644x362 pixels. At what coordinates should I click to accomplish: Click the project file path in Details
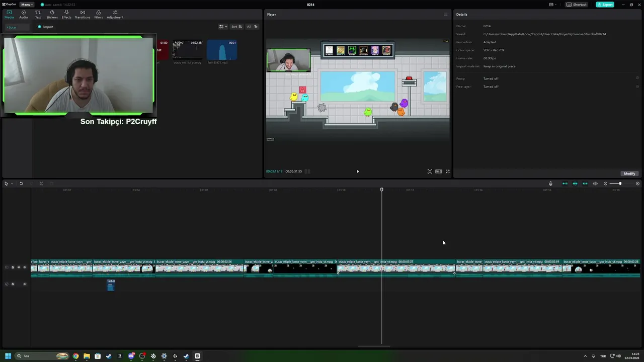[544, 34]
